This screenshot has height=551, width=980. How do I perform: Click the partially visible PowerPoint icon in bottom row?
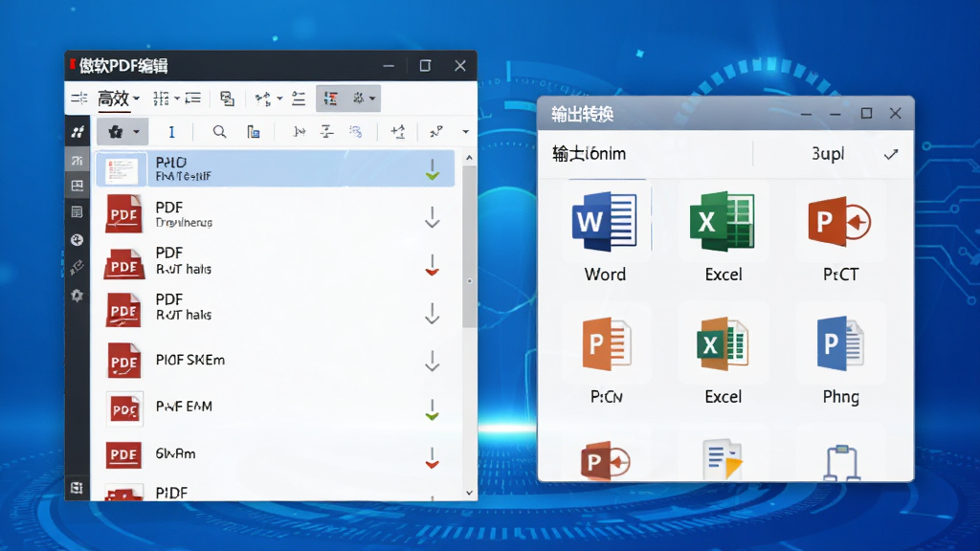605,461
